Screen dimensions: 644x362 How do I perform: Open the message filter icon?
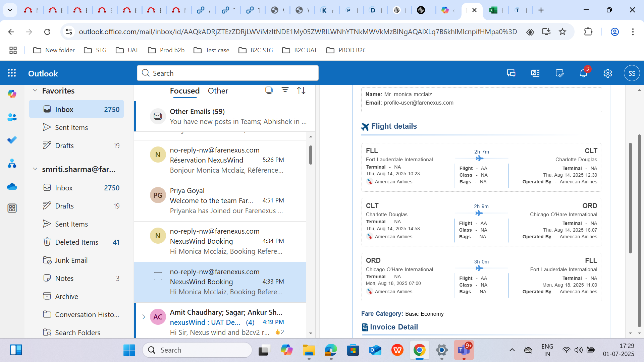[x=285, y=90]
